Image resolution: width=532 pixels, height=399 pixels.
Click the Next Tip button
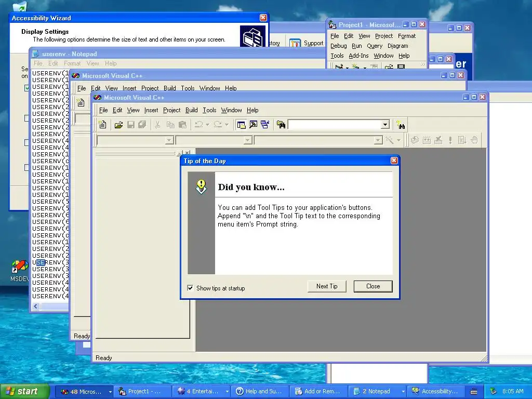[x=327, y=286]
